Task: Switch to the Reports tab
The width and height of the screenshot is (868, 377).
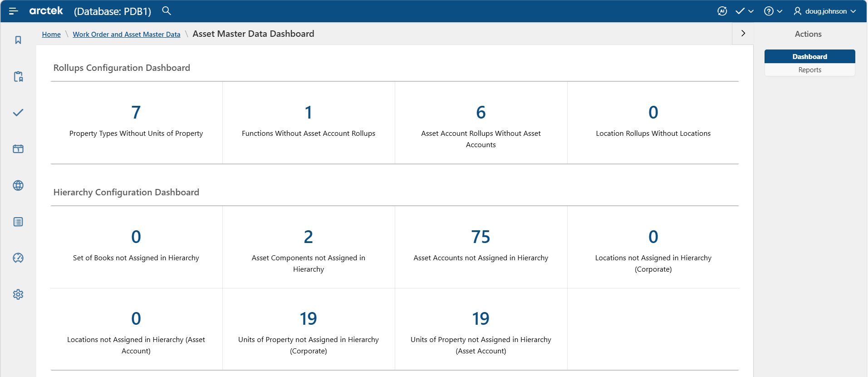Action: click(810, 70)
